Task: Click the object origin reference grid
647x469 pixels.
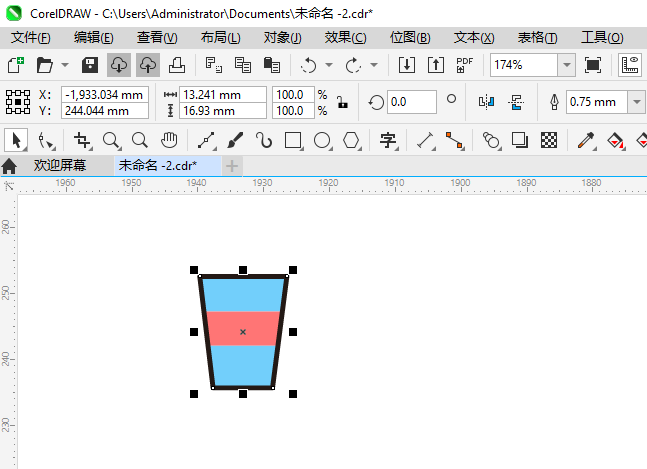Action: tap(18, 102)
